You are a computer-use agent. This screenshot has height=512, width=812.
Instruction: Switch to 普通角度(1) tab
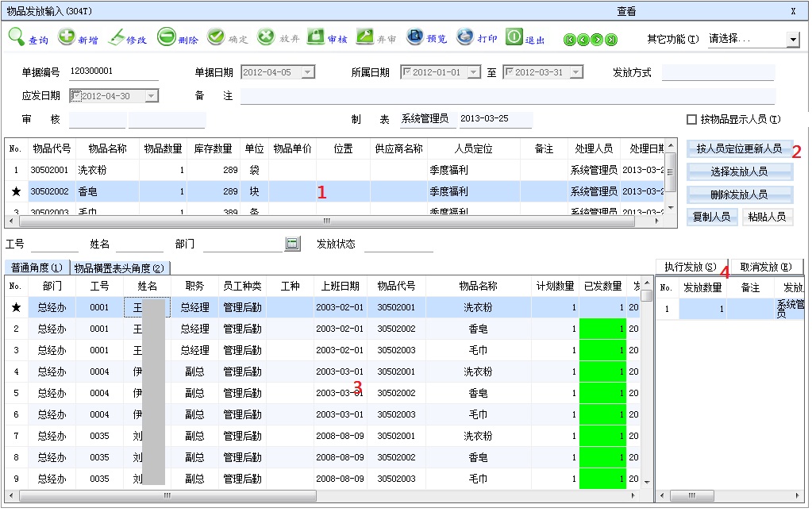[x=37, y=268]
